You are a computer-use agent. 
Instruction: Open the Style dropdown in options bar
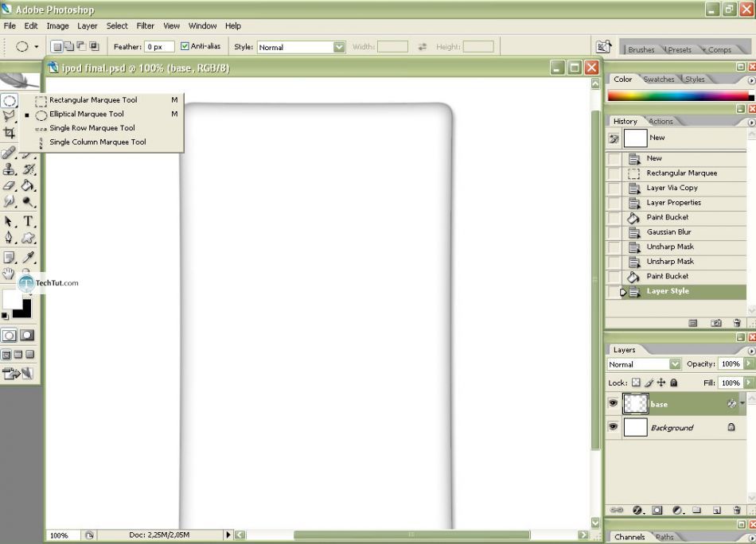click(340, 47)
